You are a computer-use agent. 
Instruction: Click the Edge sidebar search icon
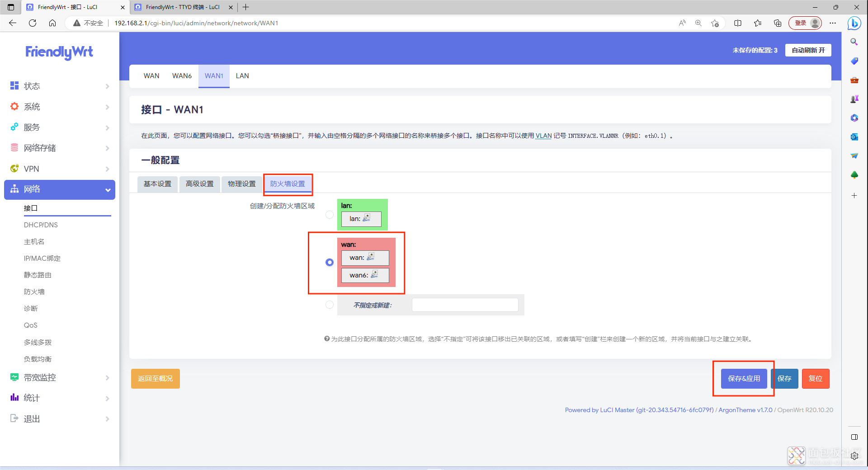point(854,42)
